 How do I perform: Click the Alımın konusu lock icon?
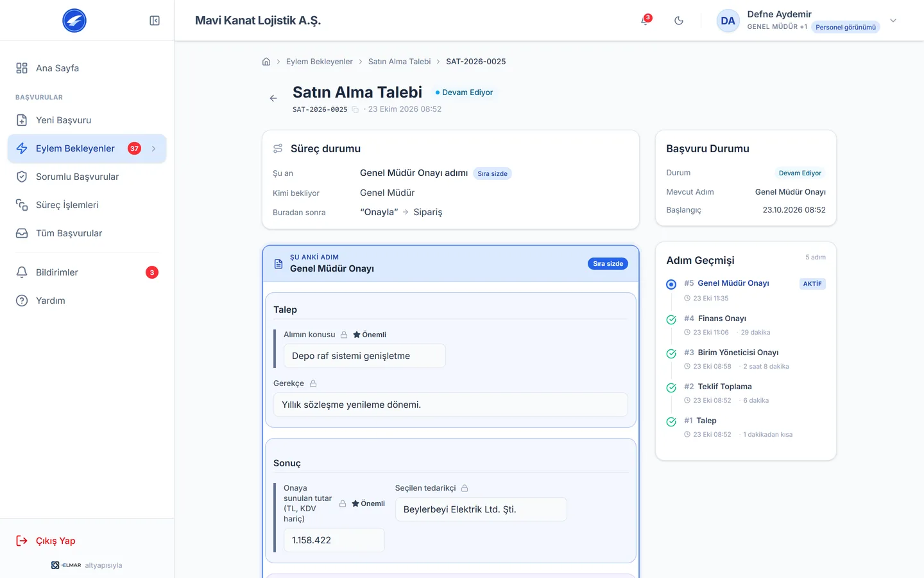point(344,335)
